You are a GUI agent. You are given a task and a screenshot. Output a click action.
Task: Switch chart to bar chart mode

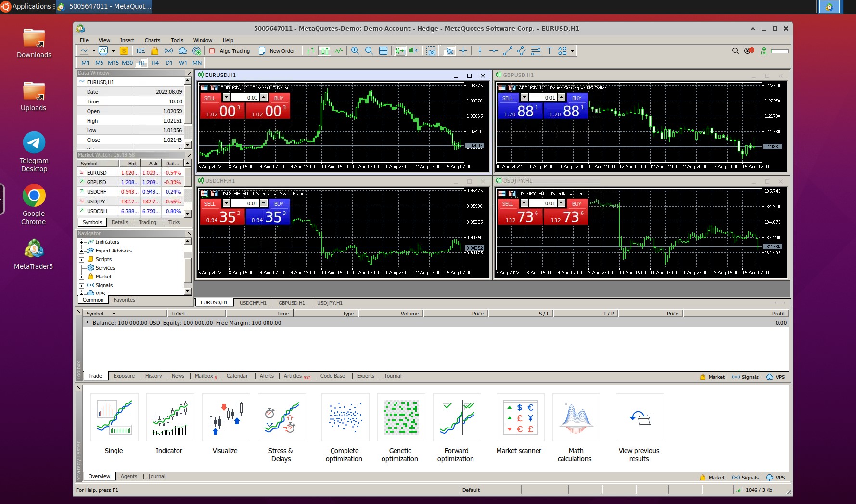pyautogui.click(x=311, y=51)
